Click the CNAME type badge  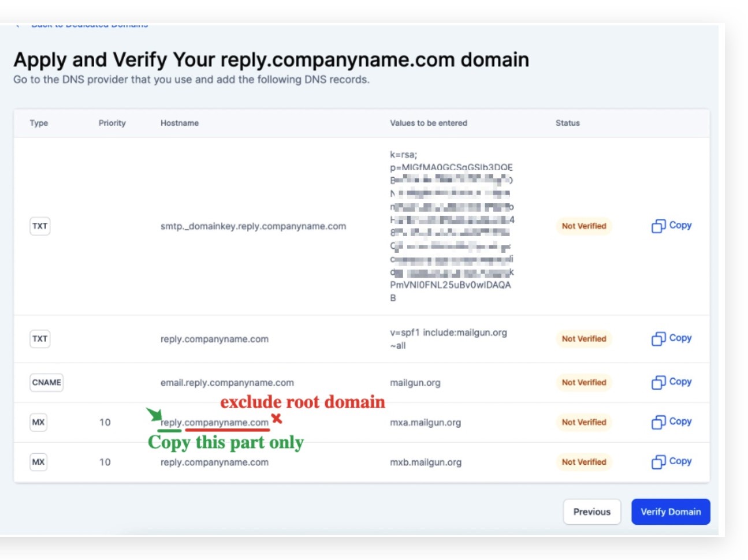(x=46, y=382)
